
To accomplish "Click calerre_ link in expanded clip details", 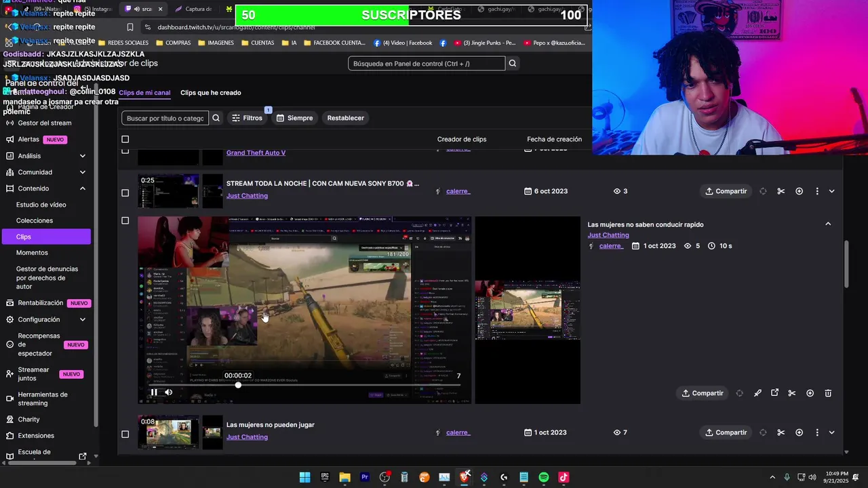I will (x=611, y=246).
